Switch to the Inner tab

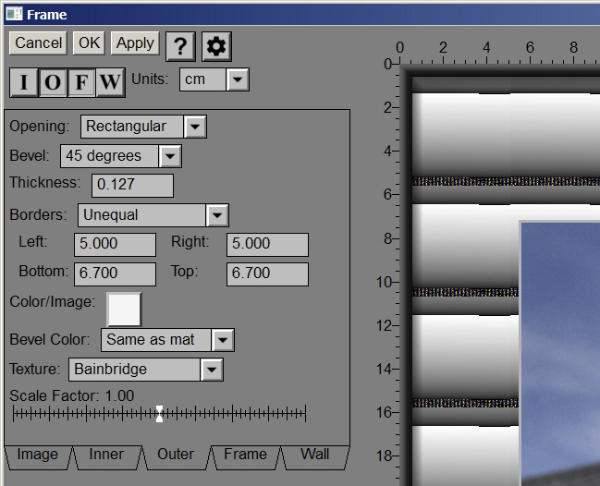click(x=107, y=455)
